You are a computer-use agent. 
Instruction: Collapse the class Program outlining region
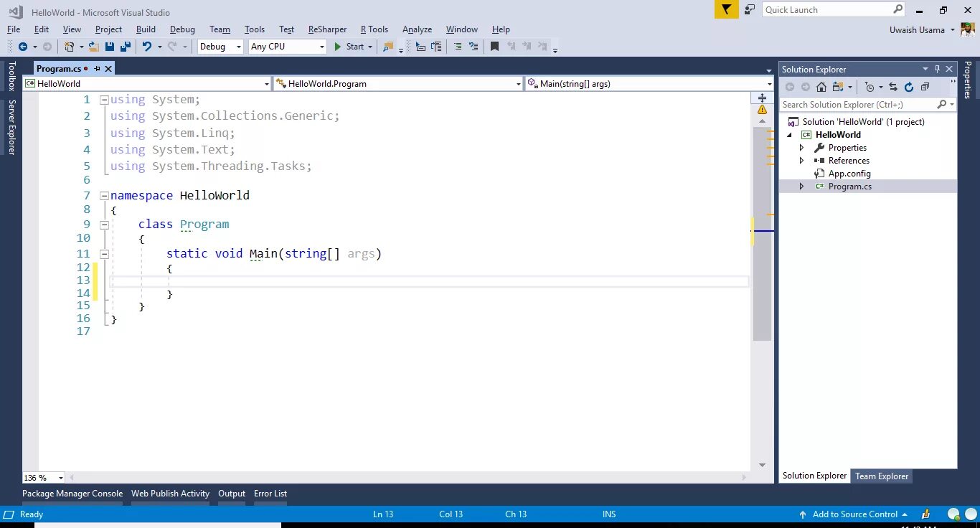pos(104,224)
